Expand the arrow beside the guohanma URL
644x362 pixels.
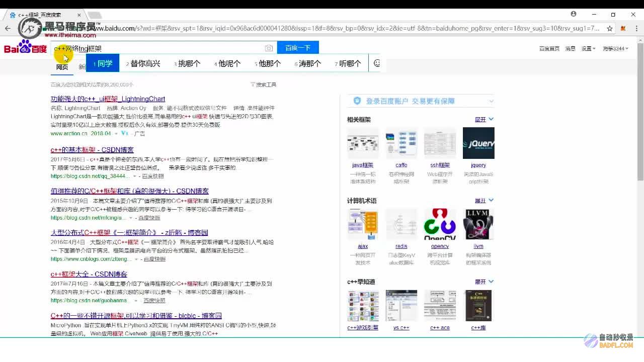click(135, 301)
